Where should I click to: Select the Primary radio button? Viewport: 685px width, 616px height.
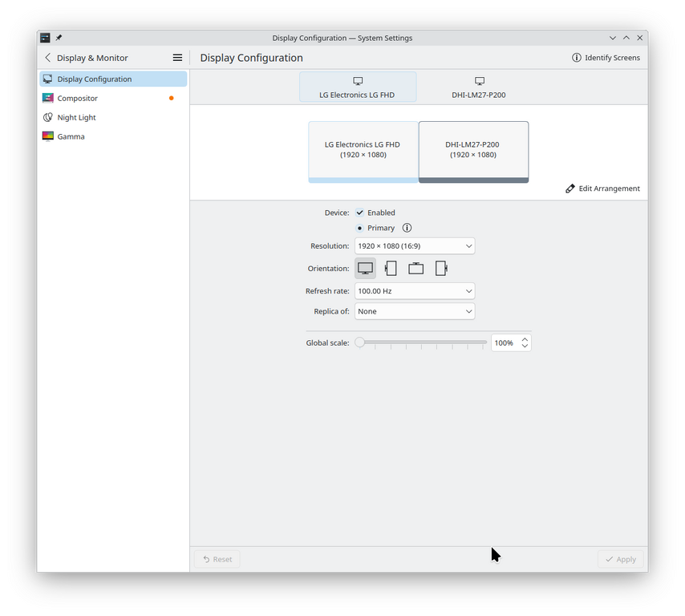pyautogui.click(x=360, y=228)
